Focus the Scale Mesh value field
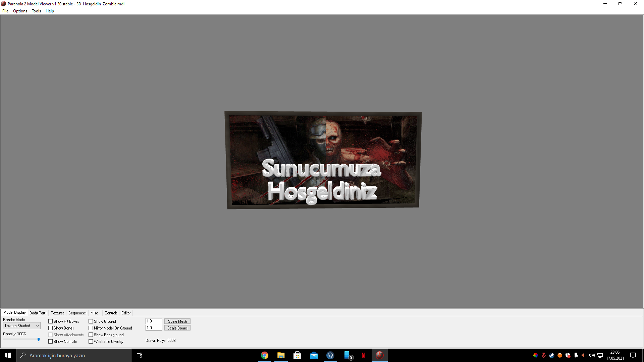644x362 pixels. click(x=154, y=321)
